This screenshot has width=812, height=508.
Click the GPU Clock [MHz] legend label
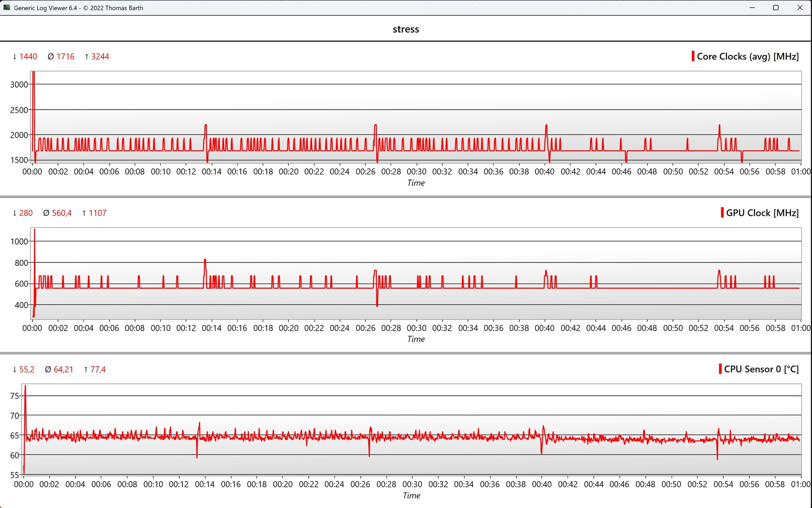(x=762, y=213)
